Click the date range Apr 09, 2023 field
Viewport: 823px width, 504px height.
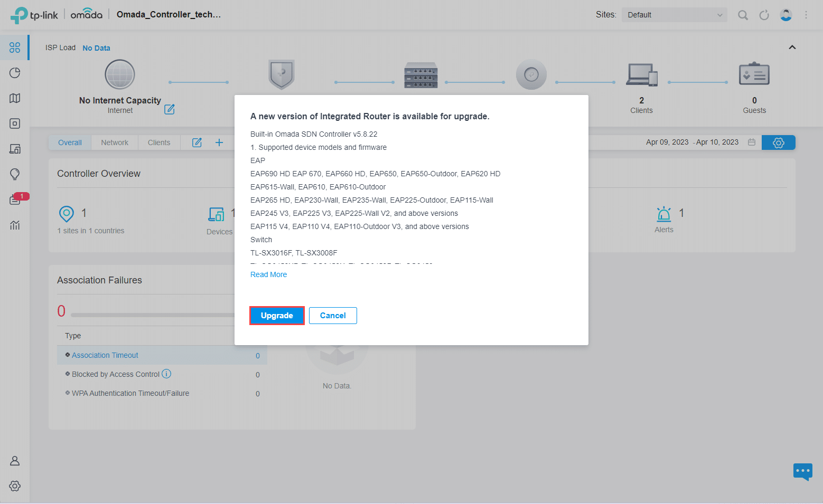tap(667, 142)
